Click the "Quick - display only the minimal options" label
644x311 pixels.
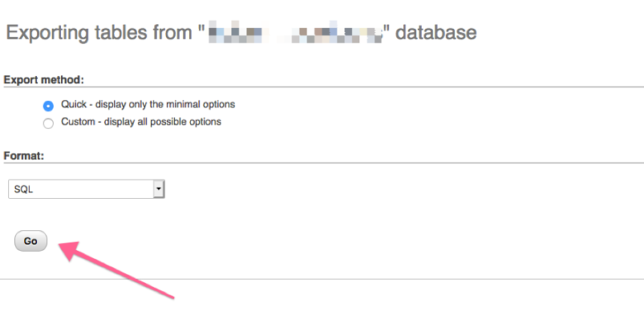tap(148, 104)
